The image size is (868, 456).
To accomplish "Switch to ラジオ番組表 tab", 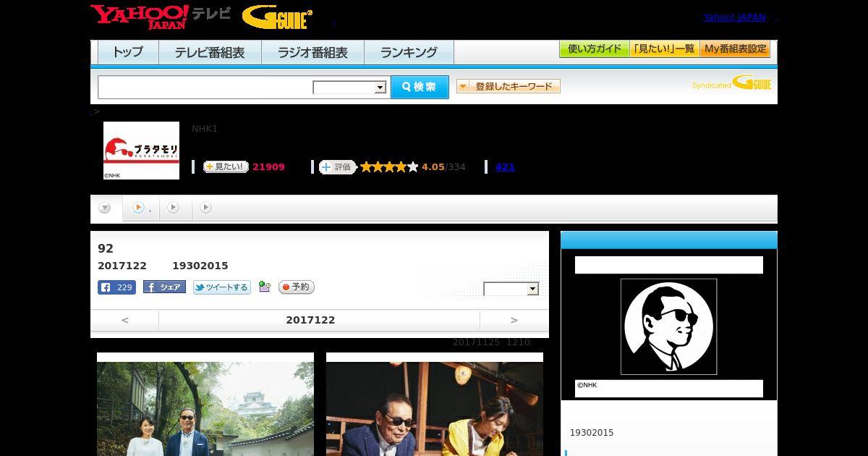I will pos(312,53).
